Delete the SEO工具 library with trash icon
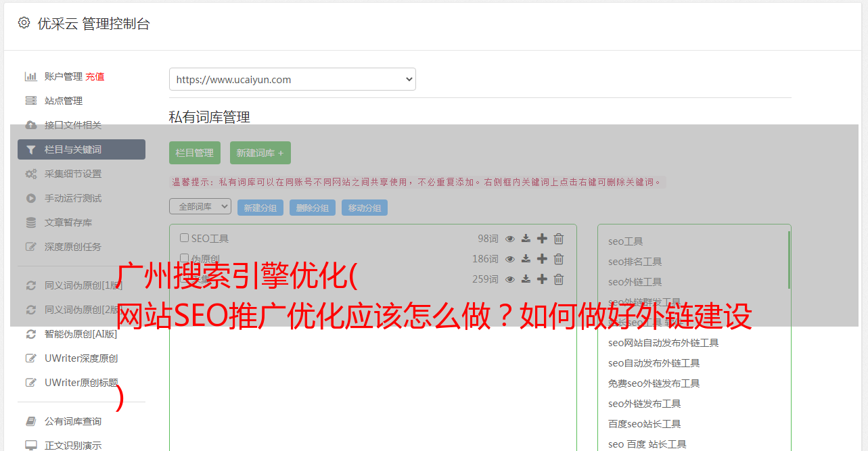 [559, 239]
